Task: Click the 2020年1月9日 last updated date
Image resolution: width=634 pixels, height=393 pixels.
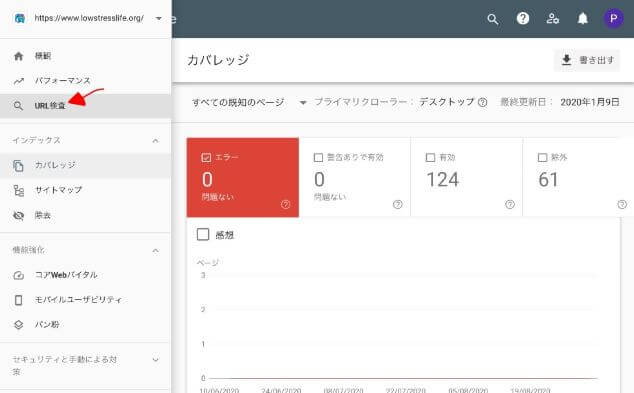Action: pos(590,102)
